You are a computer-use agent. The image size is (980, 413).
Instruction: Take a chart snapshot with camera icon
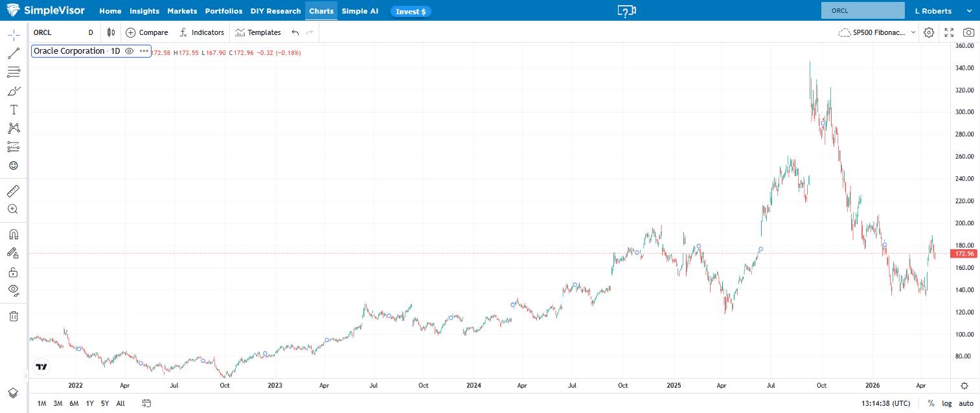click(x=968, y=32)
